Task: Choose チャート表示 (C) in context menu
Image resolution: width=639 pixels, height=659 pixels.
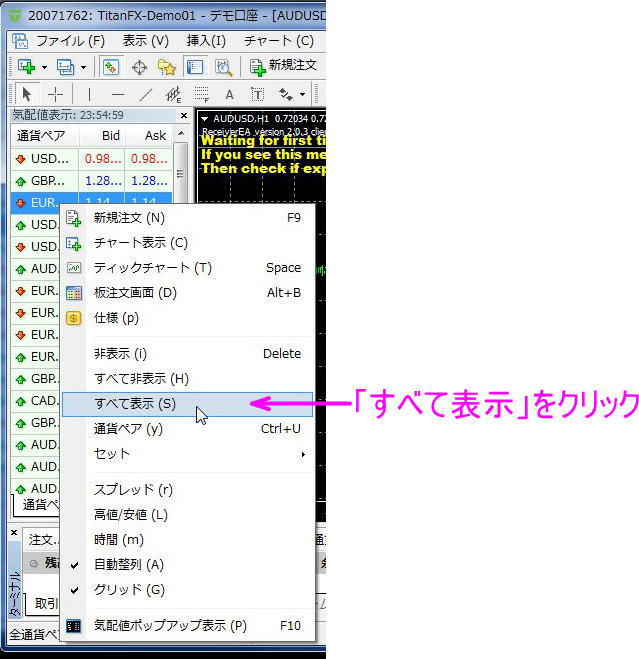Action: pos(187,243)
